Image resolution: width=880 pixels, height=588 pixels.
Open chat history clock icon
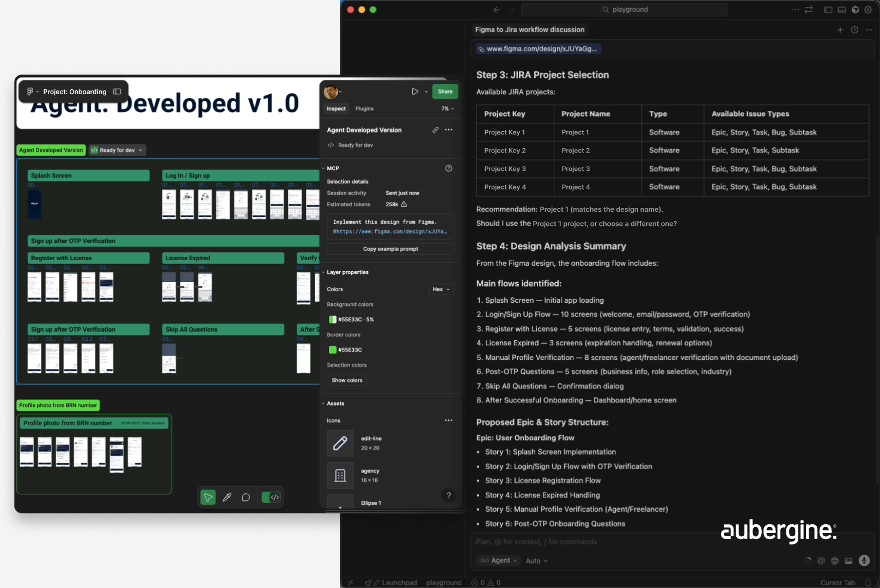855,30
